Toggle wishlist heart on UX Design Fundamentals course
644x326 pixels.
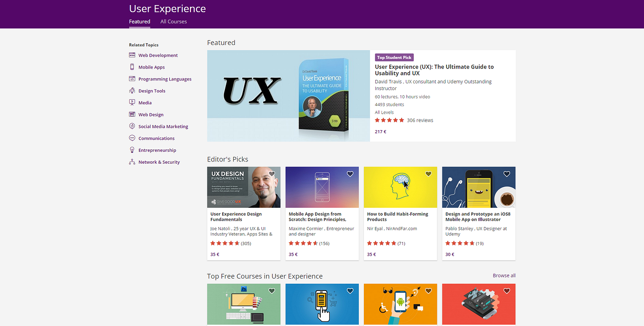click(x=271, y=174)
